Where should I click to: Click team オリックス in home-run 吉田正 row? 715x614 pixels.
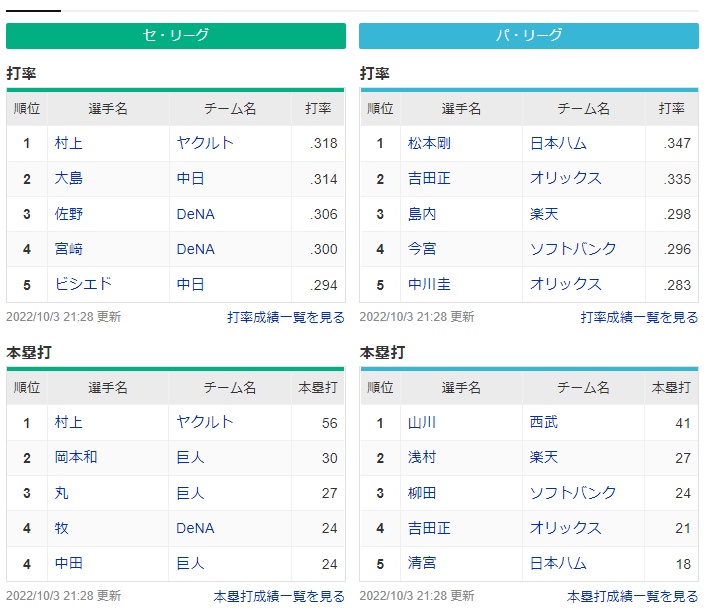(x=565, y=528)
